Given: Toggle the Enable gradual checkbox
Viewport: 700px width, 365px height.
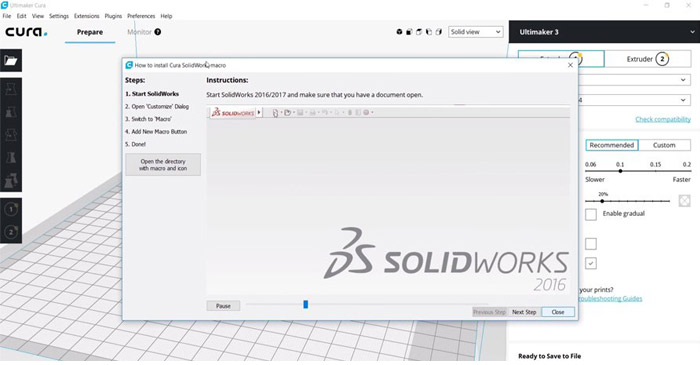Looking at the screenshot, I should pos(591,214).
